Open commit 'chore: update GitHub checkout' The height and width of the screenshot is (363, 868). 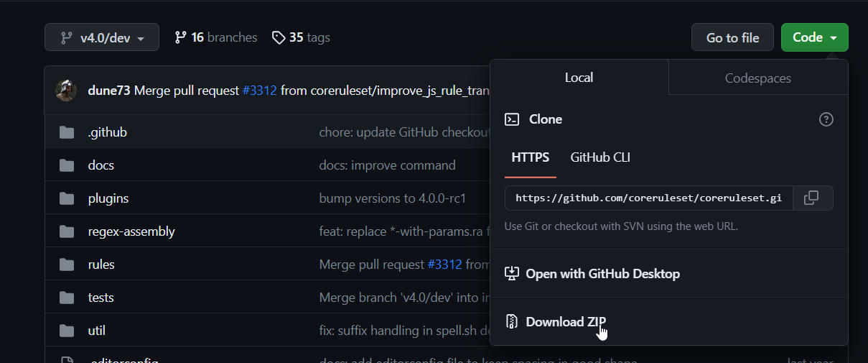coord(404,132)
